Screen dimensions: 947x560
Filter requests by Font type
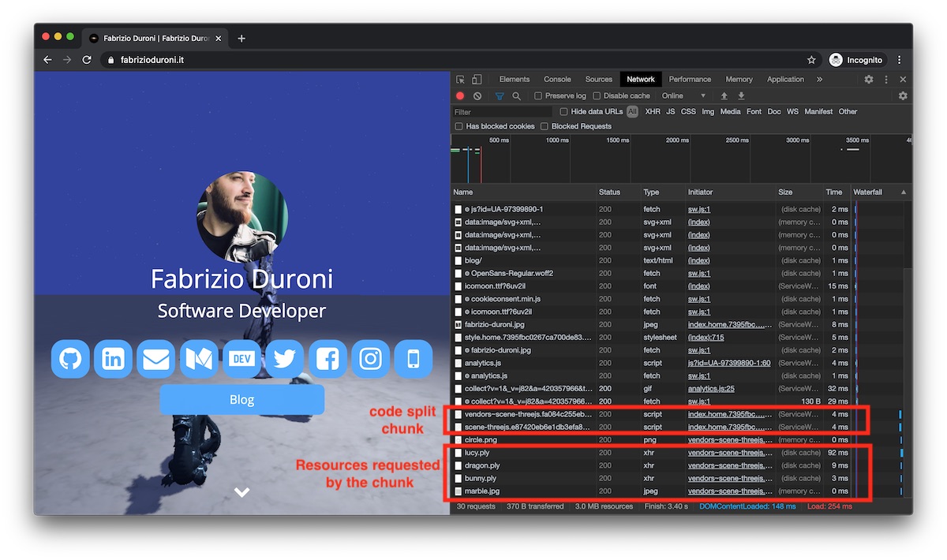754,112
